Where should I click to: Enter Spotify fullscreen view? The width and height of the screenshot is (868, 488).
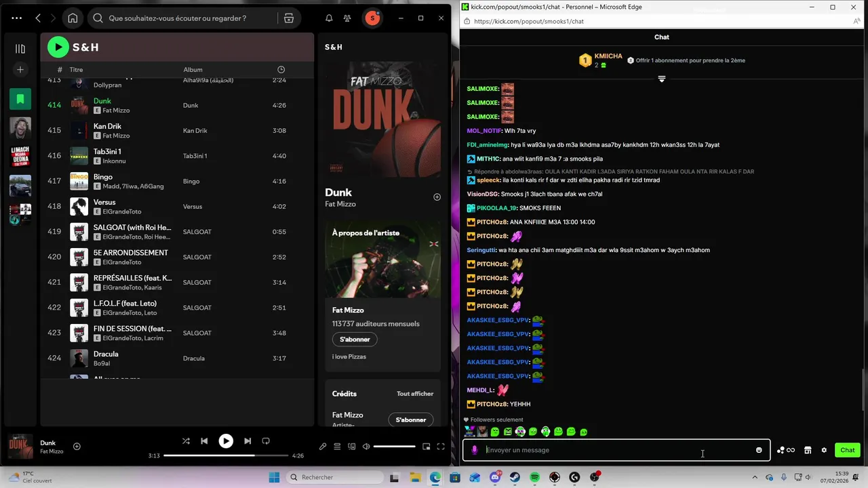441,446
